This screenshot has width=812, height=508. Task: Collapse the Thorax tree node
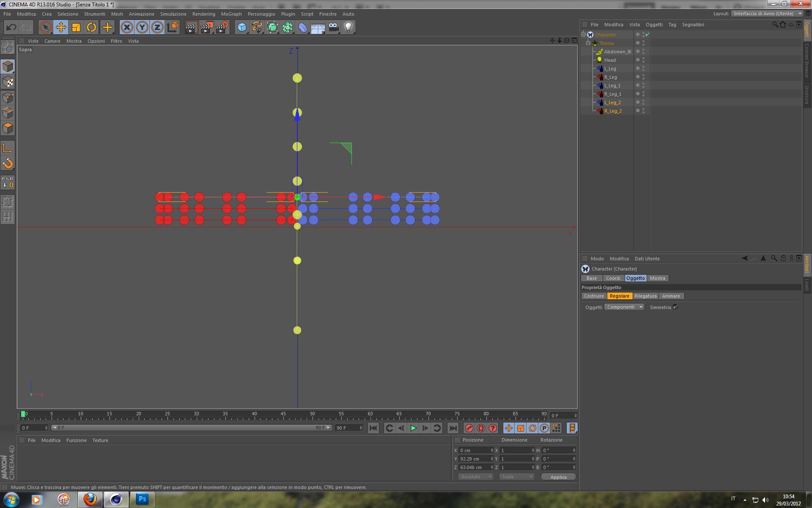[x=588, y=43]
